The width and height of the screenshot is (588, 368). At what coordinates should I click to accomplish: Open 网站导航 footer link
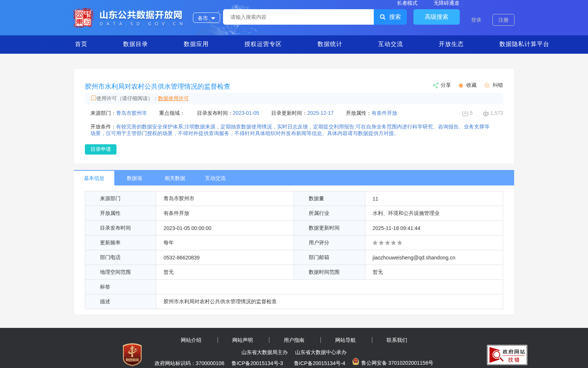[345, 340]
